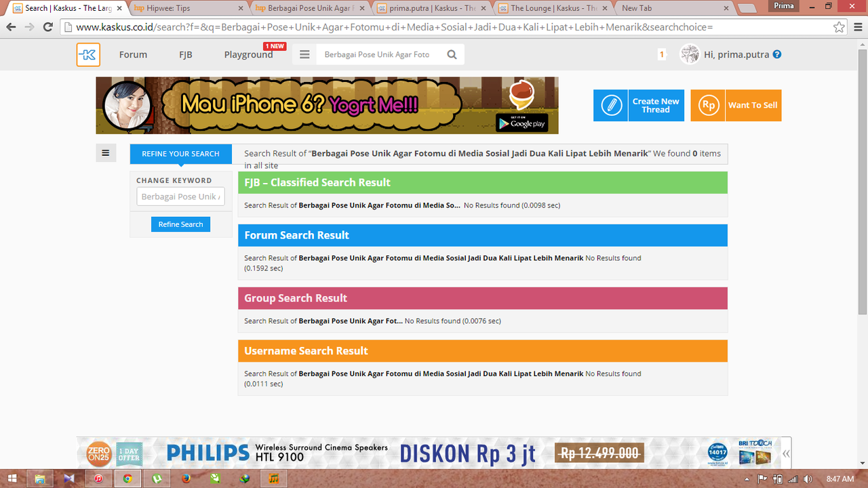Click the address bar URL
The height and width of the screenshot is (488, 868).
[394, 28]
